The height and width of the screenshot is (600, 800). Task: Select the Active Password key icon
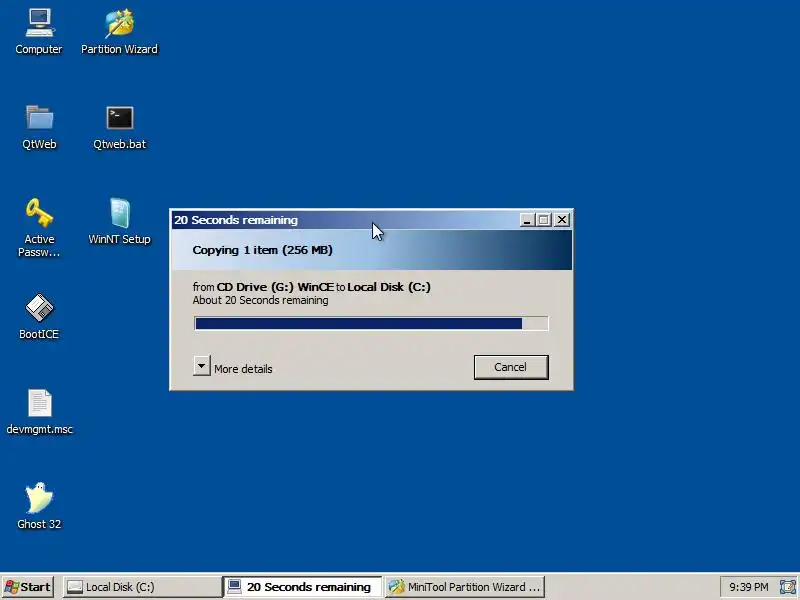[39, 227]
